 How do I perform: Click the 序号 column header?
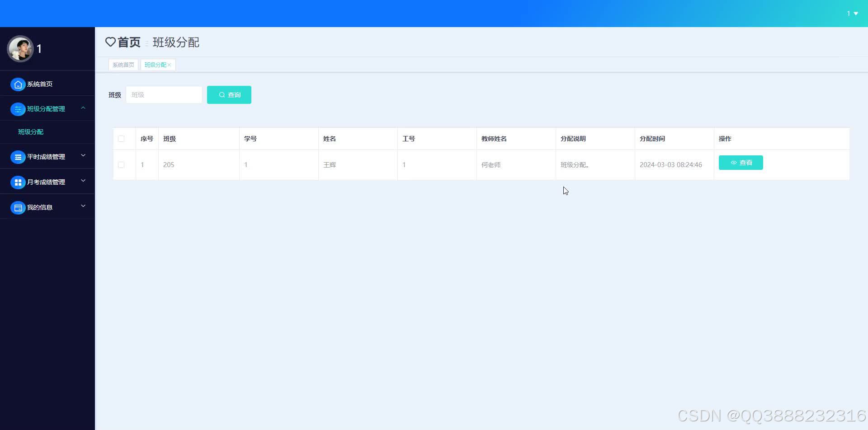click(x=147, y=139)
